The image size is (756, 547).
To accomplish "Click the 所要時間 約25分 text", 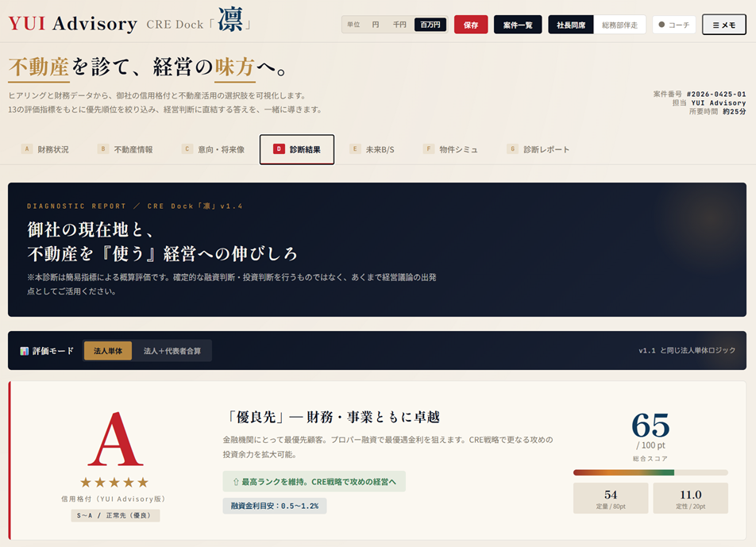I will (x=717, y=111).
